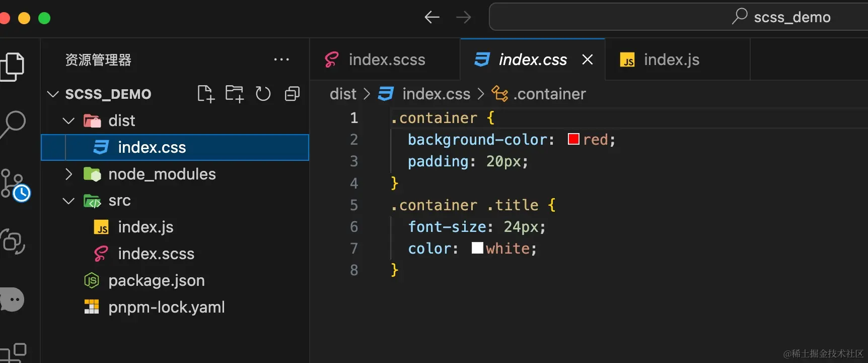This screenshot has width=868, height=363.
Task: Go back using the left arrow
Action: click(x=432, y=18)
